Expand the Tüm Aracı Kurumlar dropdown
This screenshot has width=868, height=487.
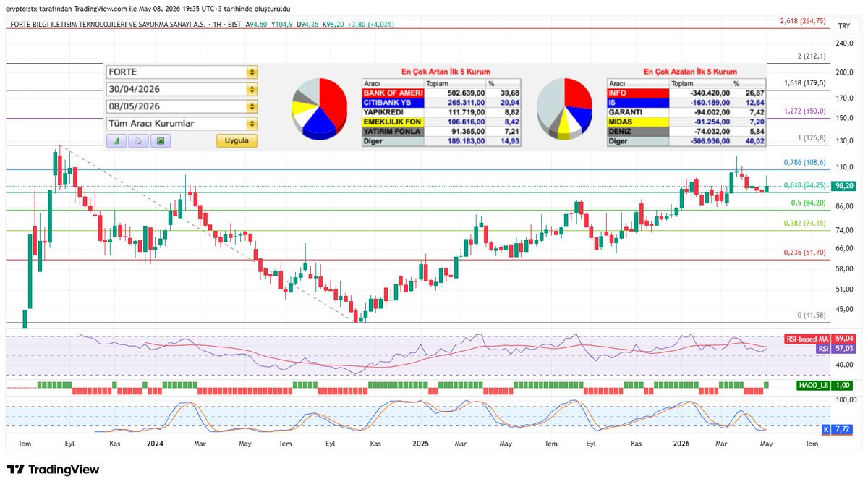pyautogui.click(x=252, y=124)
